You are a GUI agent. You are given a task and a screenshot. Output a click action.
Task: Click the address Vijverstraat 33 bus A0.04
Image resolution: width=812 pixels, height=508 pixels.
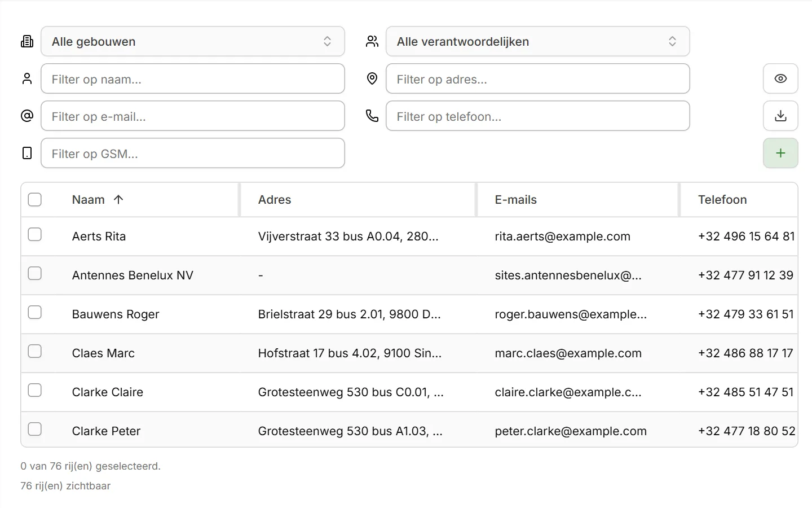pos(348,237)
